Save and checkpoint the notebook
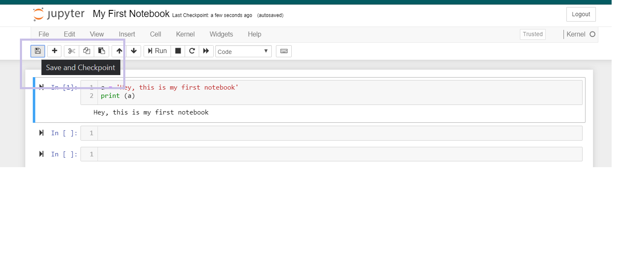 [x=38, y=51]
